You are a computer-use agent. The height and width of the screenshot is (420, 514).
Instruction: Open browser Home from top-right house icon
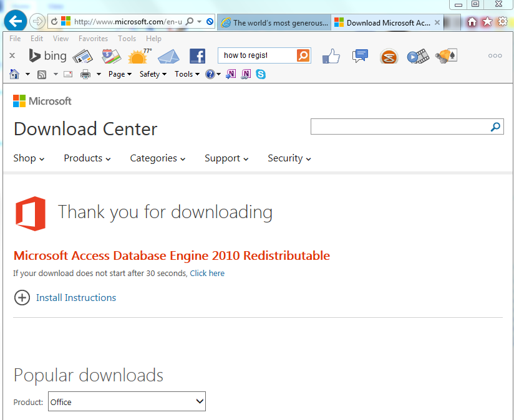(472, 22)
